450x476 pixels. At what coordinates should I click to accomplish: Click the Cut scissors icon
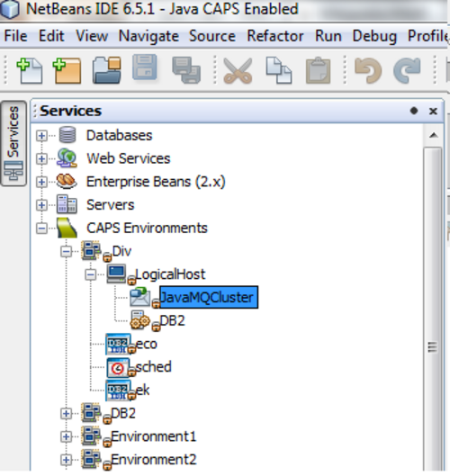[238, 70]
